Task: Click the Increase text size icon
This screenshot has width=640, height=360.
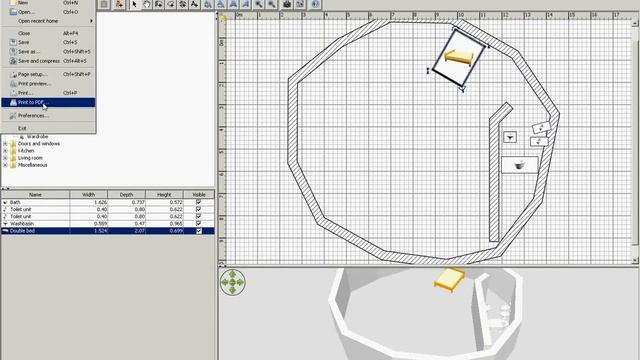Action: tap(208, 4)
